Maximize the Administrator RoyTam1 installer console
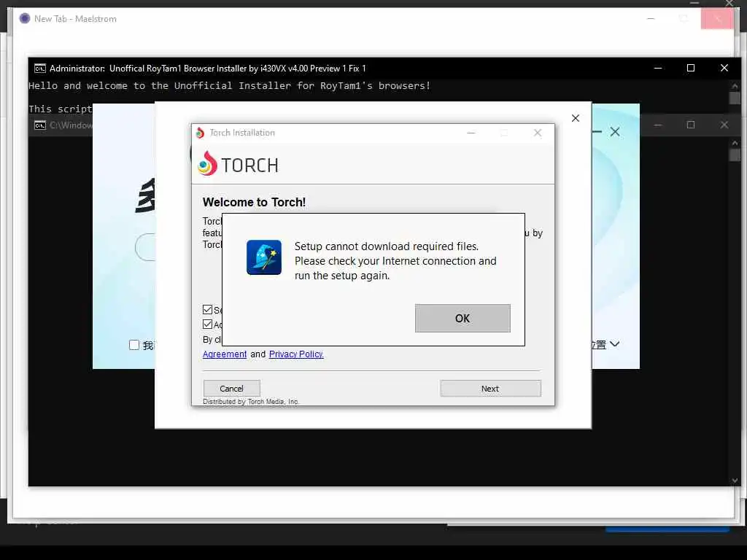747x560 pixels. tap(691, 68)
